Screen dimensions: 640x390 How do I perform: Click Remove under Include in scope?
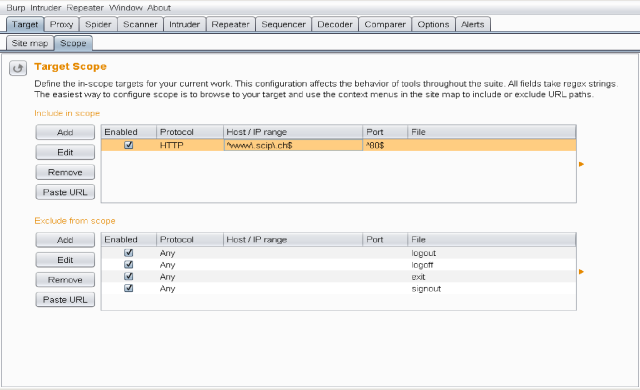point(65,172)
